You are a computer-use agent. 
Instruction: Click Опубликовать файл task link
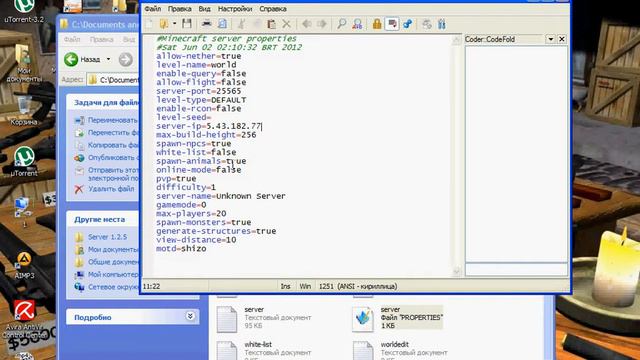pyautogui.click(x=107, y=158)
